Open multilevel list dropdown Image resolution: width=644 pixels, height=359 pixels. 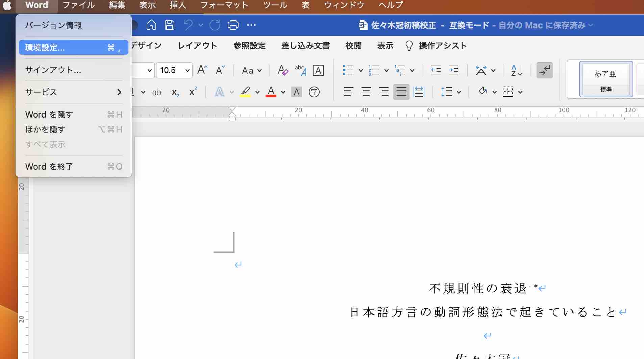point(412,70)
